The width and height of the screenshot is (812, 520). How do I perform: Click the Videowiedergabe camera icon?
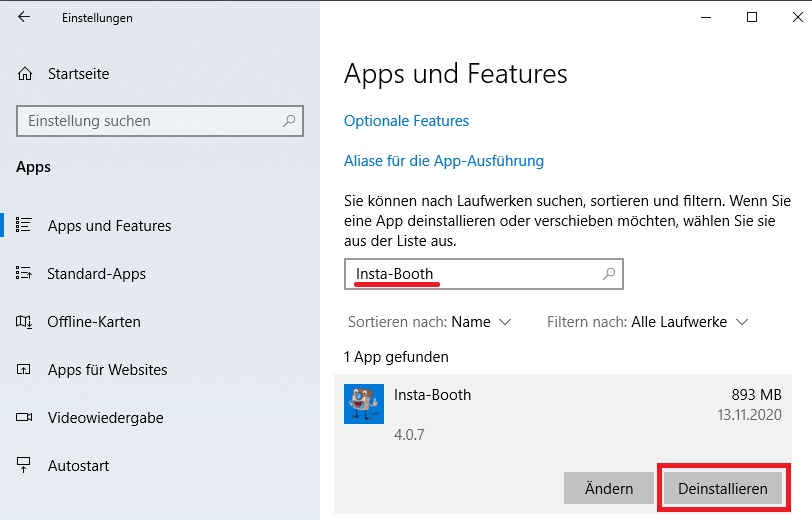24,417
